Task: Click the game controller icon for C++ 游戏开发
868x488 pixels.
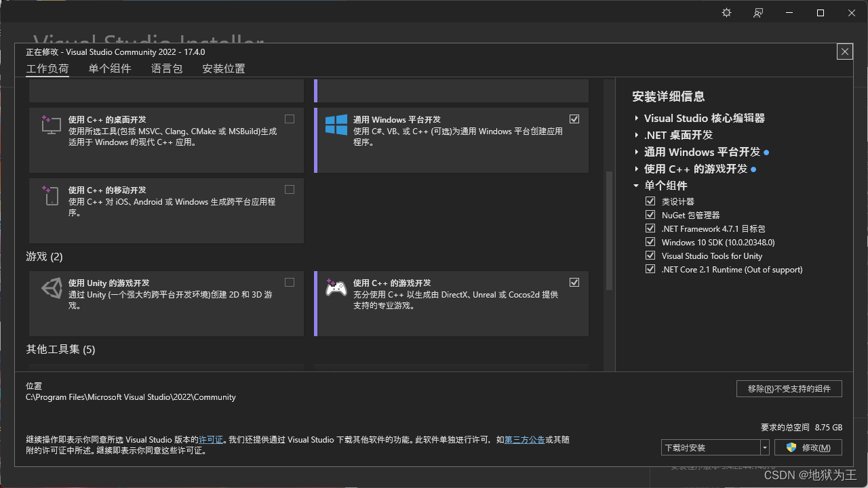Action: 336,288
